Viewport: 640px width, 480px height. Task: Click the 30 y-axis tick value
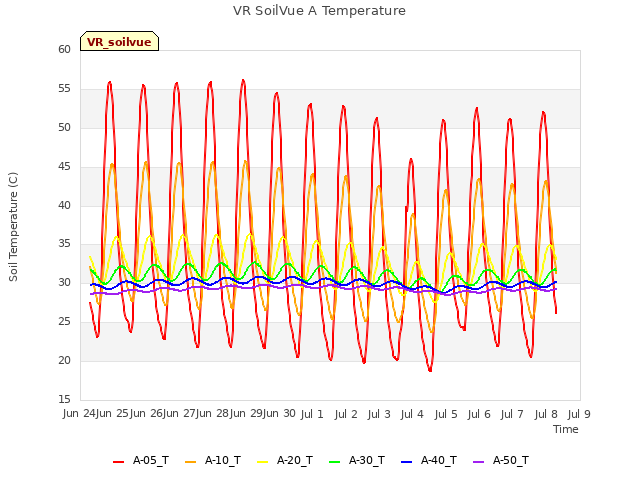click(64, 282)
